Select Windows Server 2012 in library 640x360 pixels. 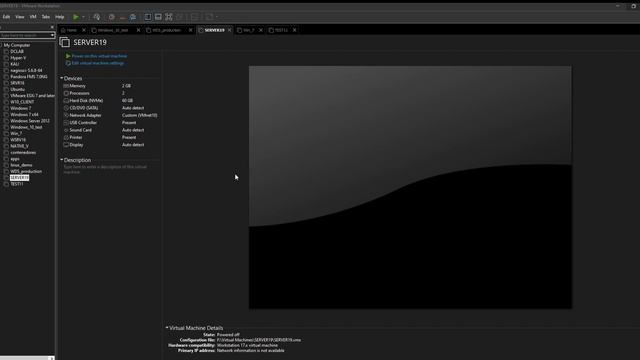tap(30, 121)
